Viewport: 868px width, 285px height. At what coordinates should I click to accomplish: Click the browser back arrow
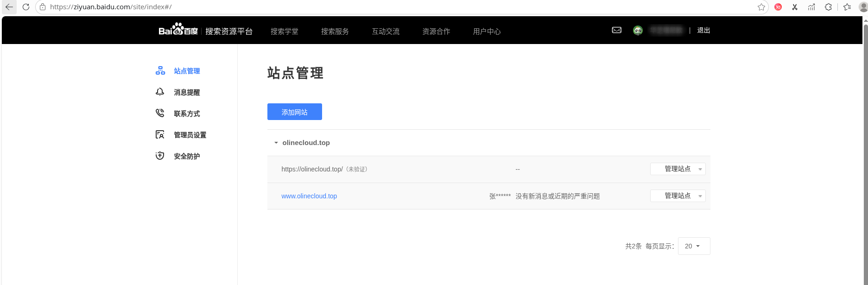9,7
